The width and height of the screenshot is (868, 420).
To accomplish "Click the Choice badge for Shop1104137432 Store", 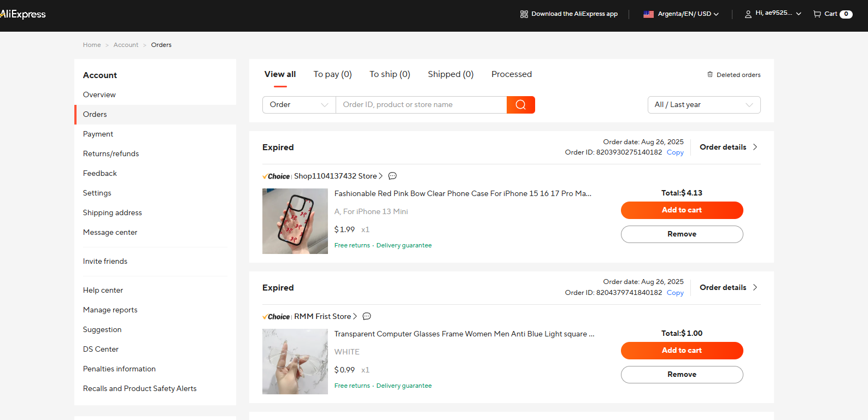I will (x=276, y=176).
